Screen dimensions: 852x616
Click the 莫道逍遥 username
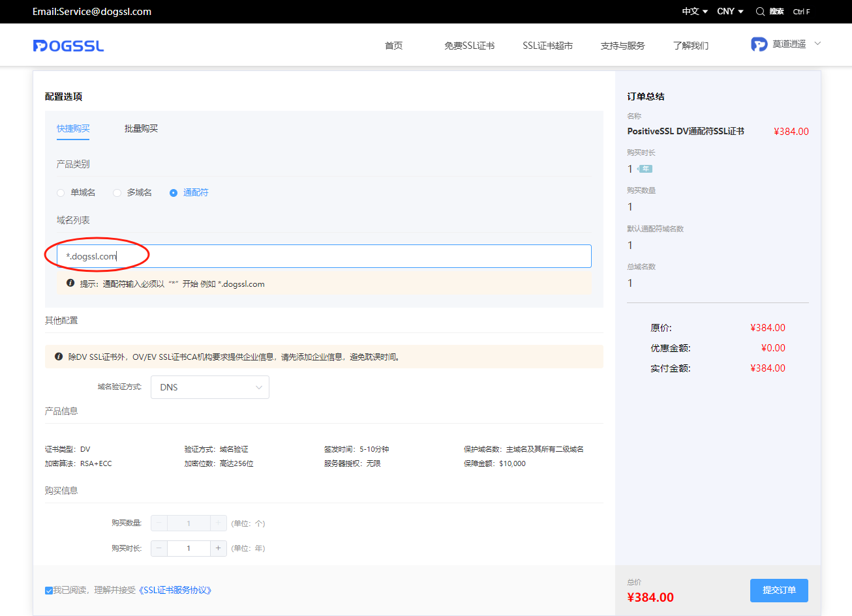tap(789, 44)
